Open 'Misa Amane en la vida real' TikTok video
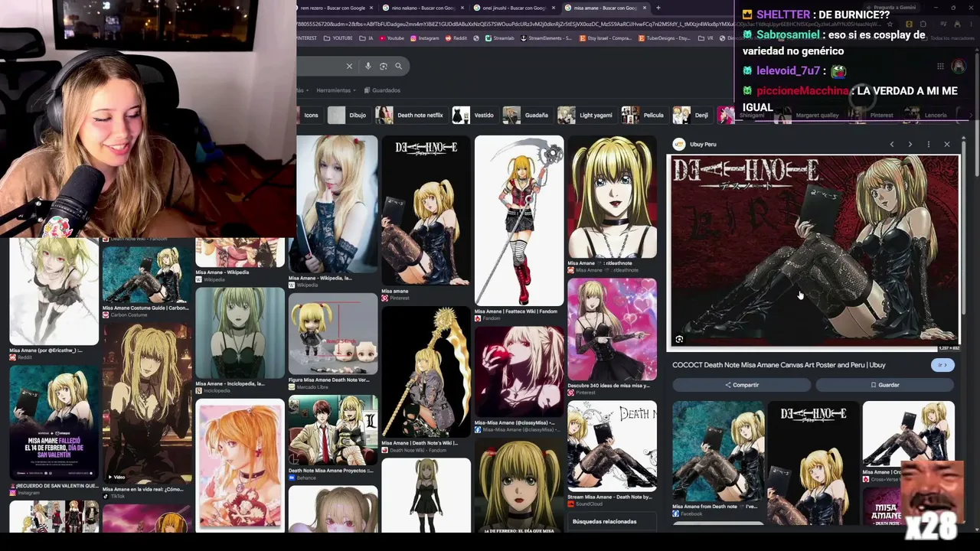 tap(146, 404)
